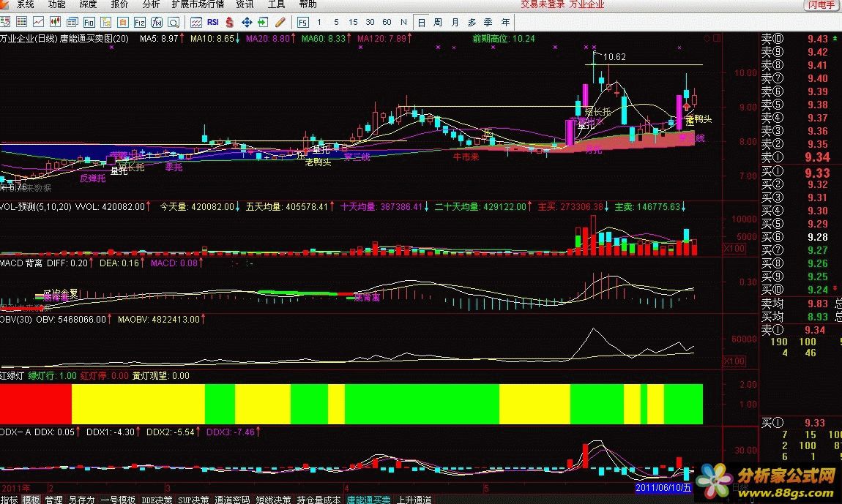842x504 pixels.
Task: Select the 管理 bottom tab
Action: [x=53, y=500]
